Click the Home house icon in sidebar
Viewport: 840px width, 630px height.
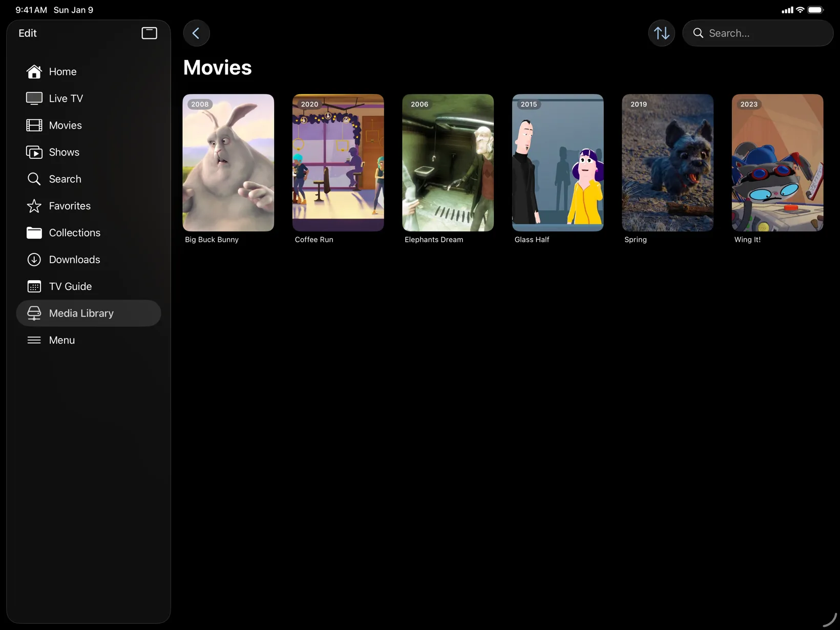[34, 72]
